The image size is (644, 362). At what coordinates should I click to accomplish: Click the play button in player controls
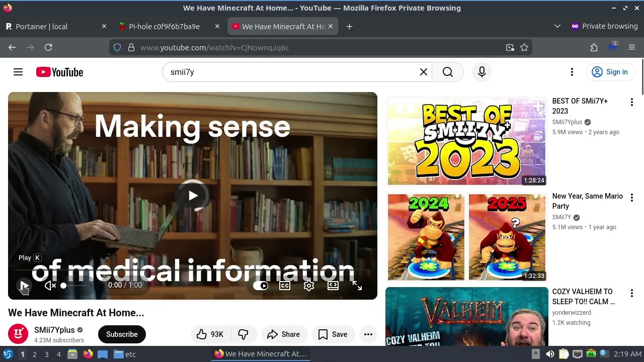coord(24,286)
